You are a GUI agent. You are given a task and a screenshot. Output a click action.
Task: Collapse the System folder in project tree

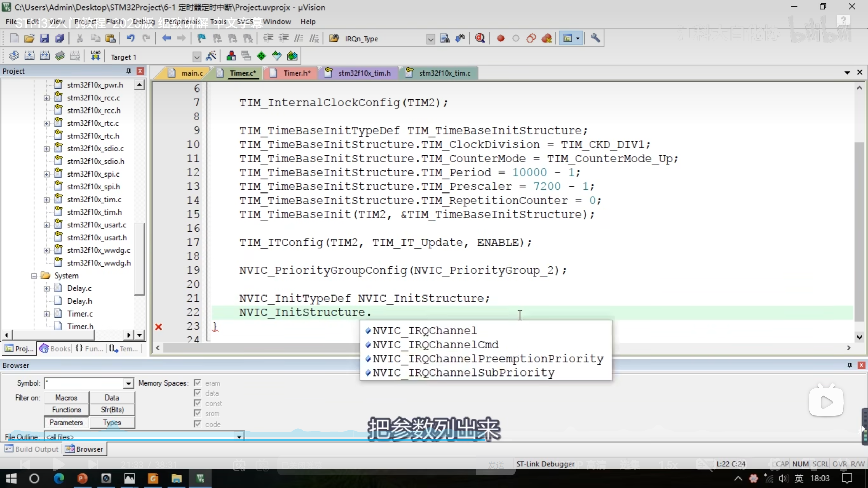coord(34,276)
